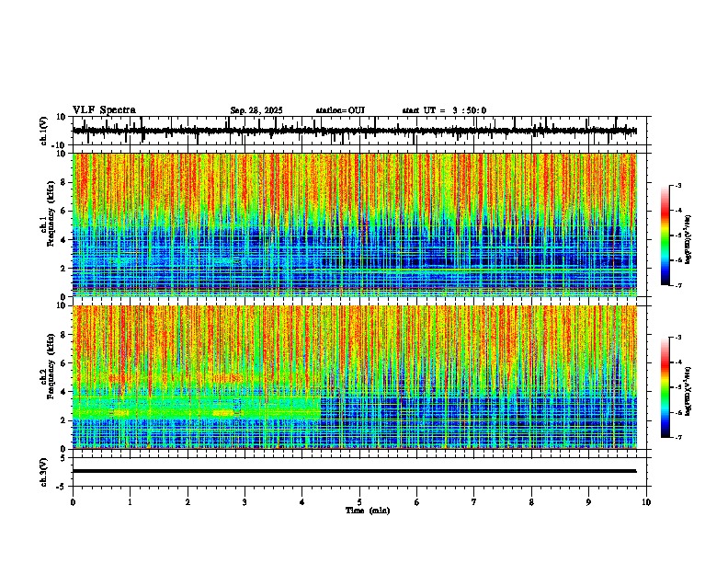Click the ch.1 PSD color scale bar
Screen dimensions: 728x563
(665, 236)
